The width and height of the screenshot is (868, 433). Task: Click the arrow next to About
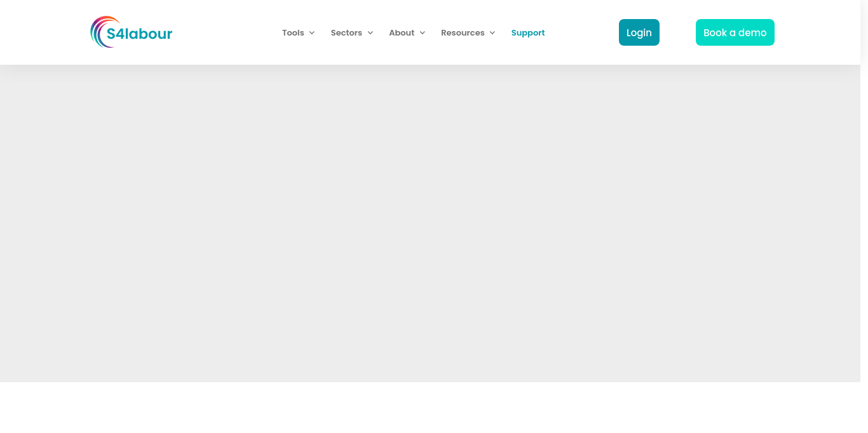pyautogui.click(x=423, y=33)
